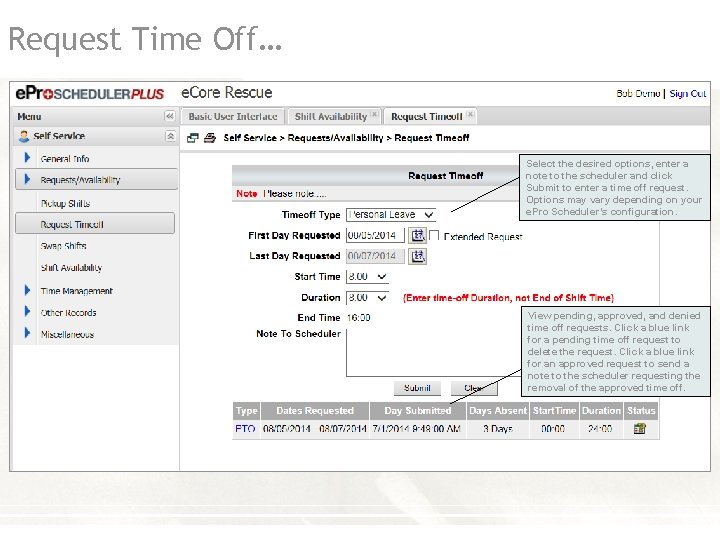
Task: Click the open-in-new-window icon
Action: [193, 138]
